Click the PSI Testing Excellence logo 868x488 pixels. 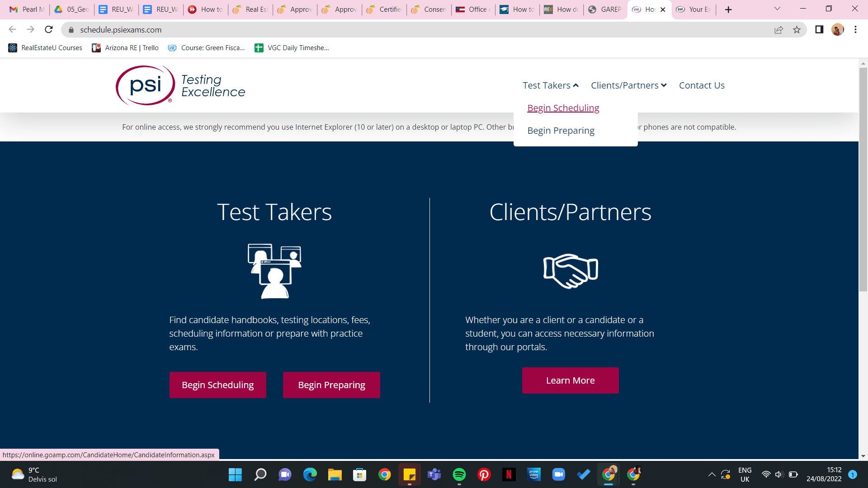point(180,85)
